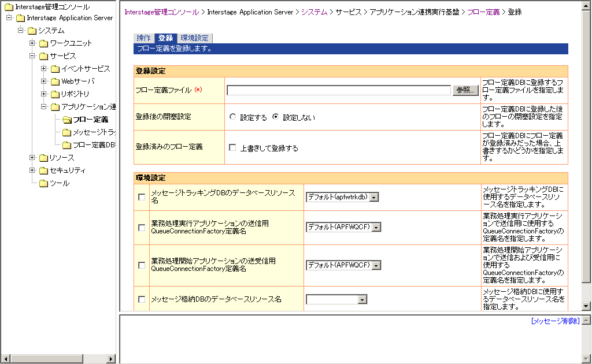Click tree panel horizontal scrollbar thumb
Image resolution: width=592 pixels, height=364 pixels.
pos(46,359)
